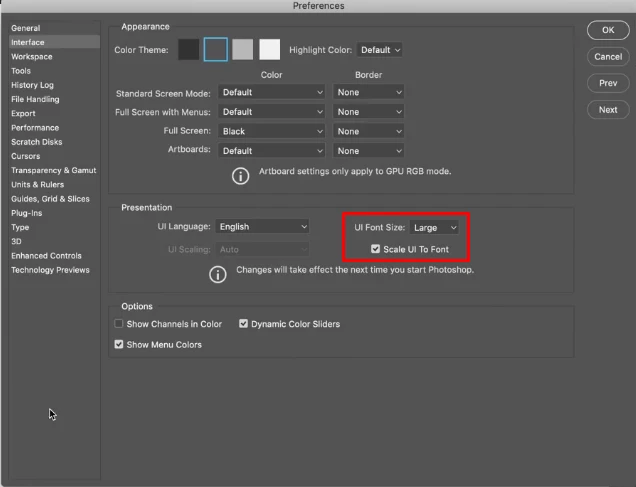Open Full Screen with Menus Border dropdown

click(x=368, y=112)
